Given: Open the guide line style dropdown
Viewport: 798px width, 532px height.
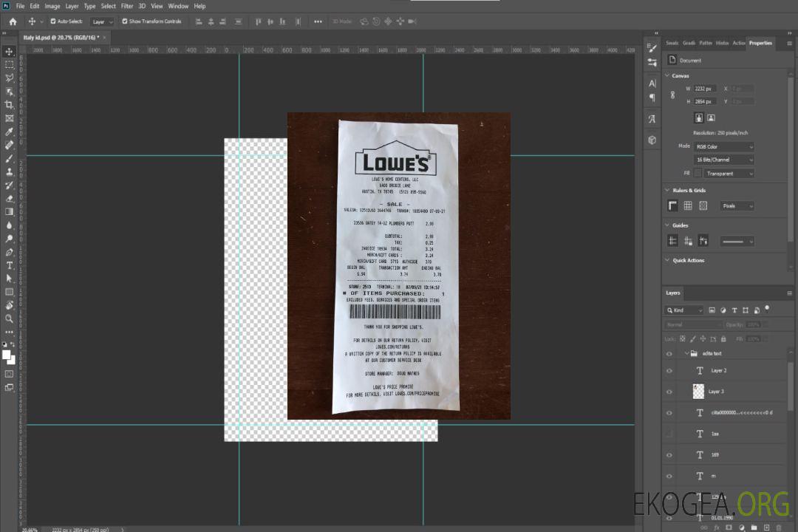Looking at the screenshot, I should 737,242.
